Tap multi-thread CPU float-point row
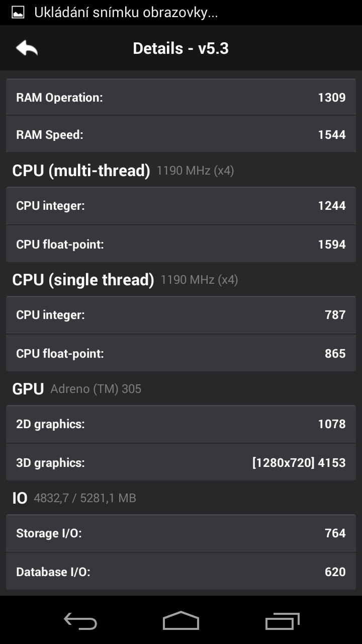 tap(181, 244)
